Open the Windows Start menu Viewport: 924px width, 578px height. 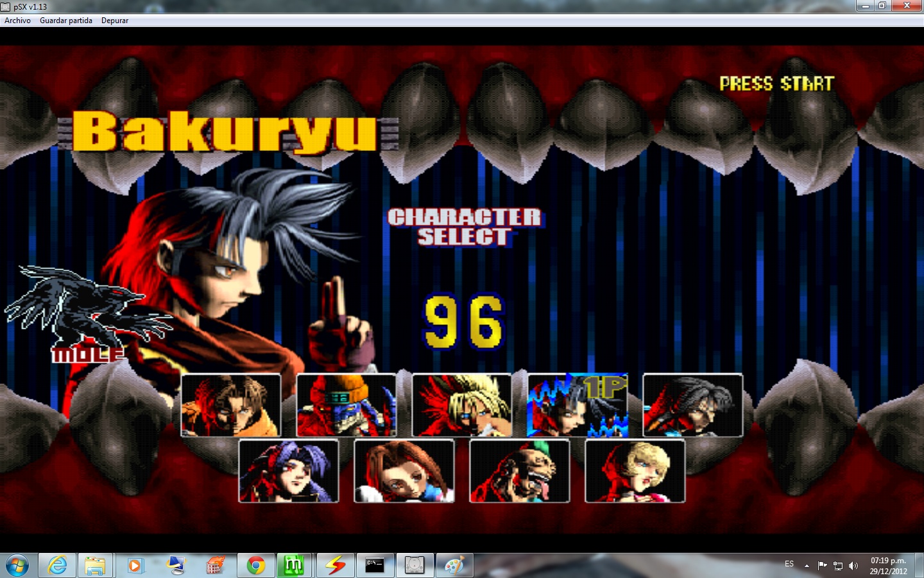tap(17, 566)
